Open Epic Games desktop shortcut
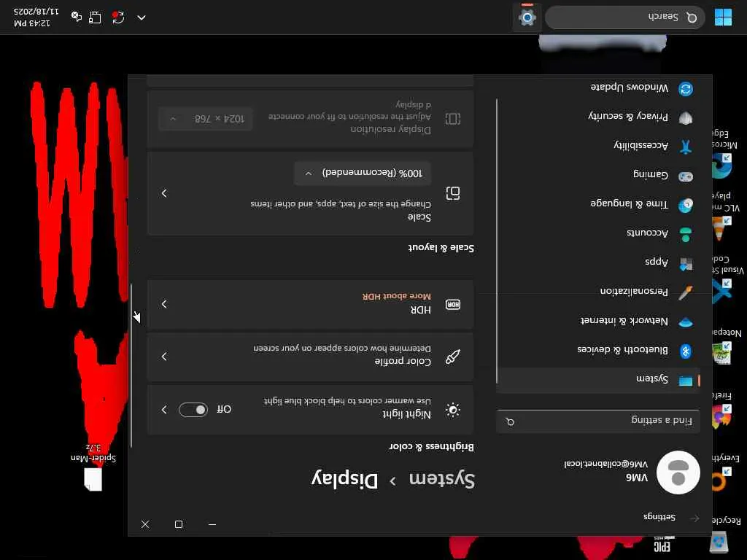 click(662, 545)
